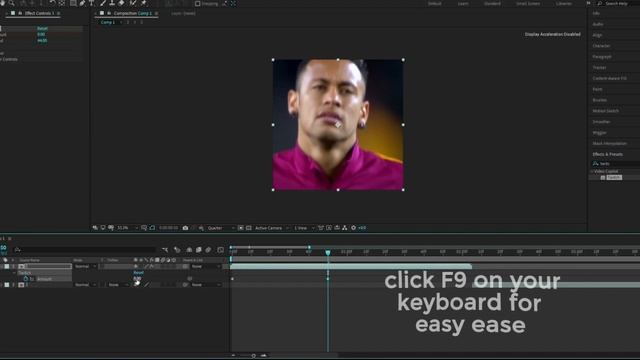Switch to the Standard workspace
Screen dimensions: 640x360
tap(492, 4)
